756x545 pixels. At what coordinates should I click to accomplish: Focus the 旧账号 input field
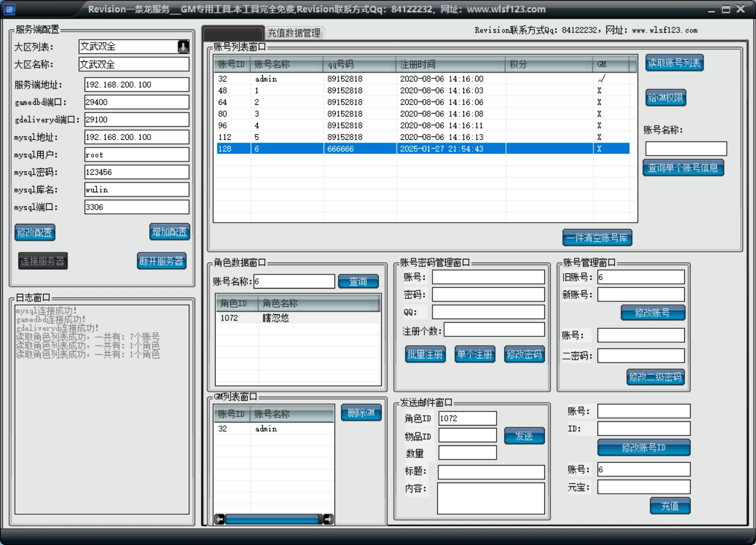[641, 277]
